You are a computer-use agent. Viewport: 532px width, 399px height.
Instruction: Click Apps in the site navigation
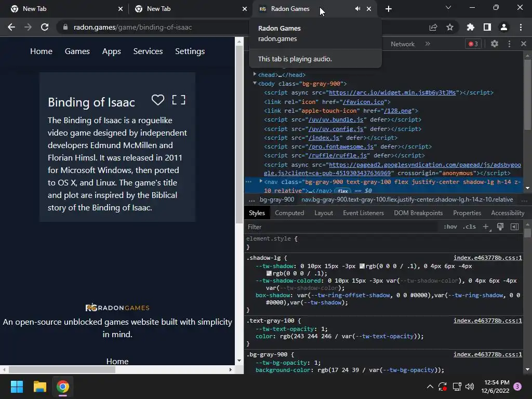click(x=112, y=51)
